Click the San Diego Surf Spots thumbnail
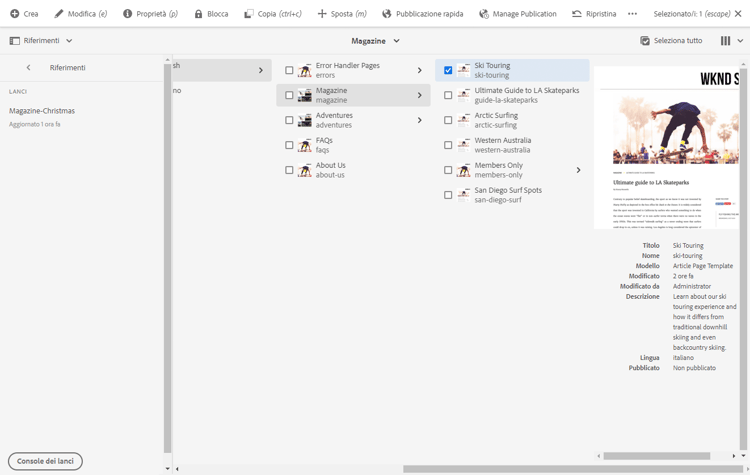 463,195
